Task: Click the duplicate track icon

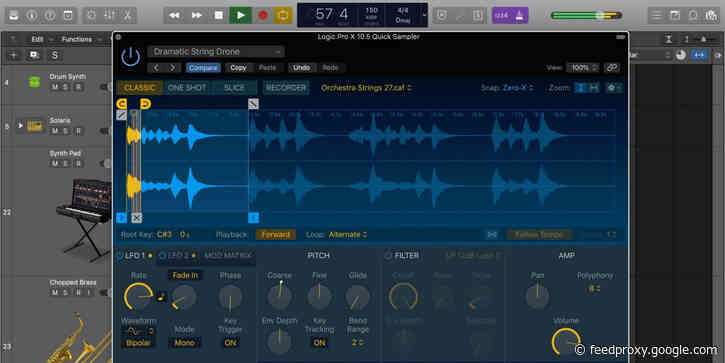Action: click(x=34, y=55)
